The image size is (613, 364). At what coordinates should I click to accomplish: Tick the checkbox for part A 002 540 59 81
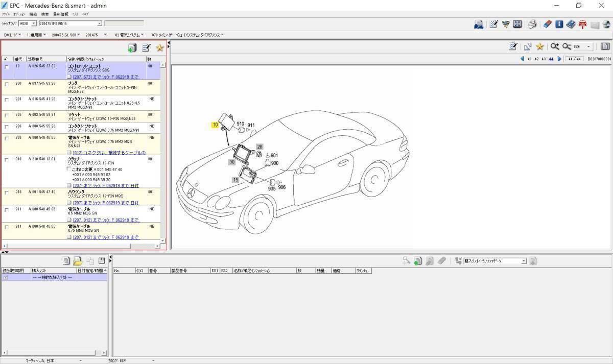point(7,116)
